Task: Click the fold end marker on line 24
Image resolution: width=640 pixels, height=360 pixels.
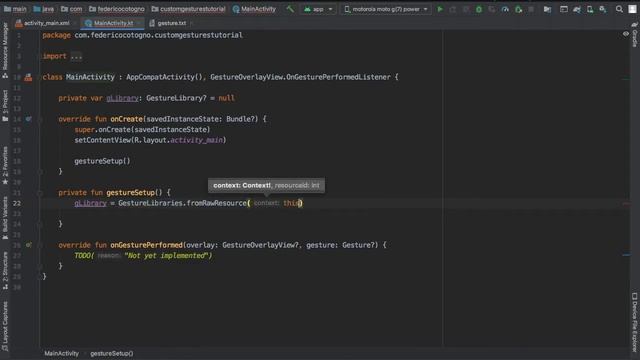Action: (x=40, y=224)
